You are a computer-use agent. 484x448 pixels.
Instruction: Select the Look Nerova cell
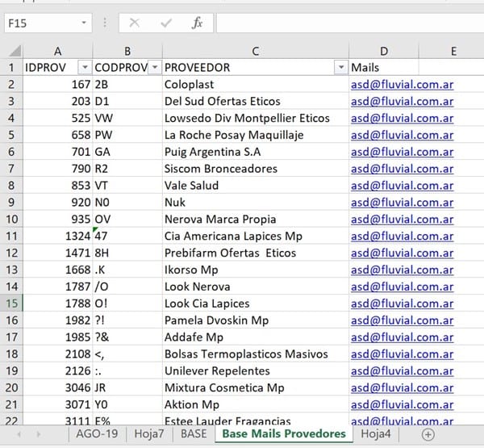point(256,287)
